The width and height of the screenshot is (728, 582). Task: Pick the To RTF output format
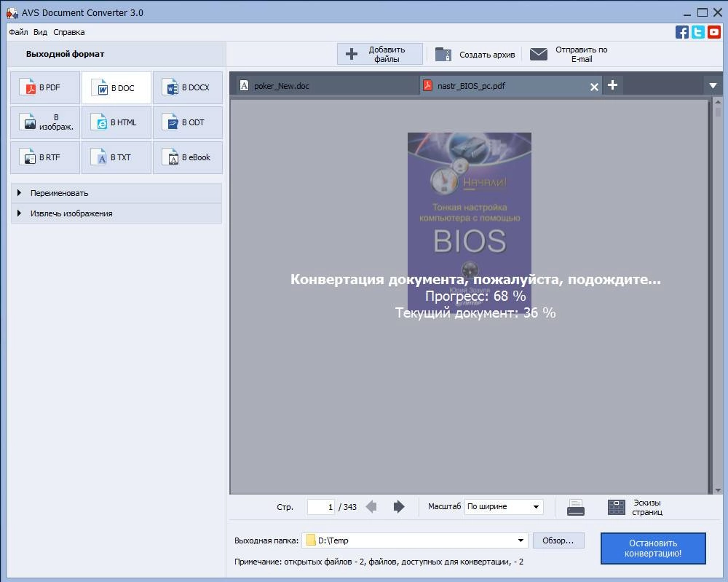coord(45,157)
